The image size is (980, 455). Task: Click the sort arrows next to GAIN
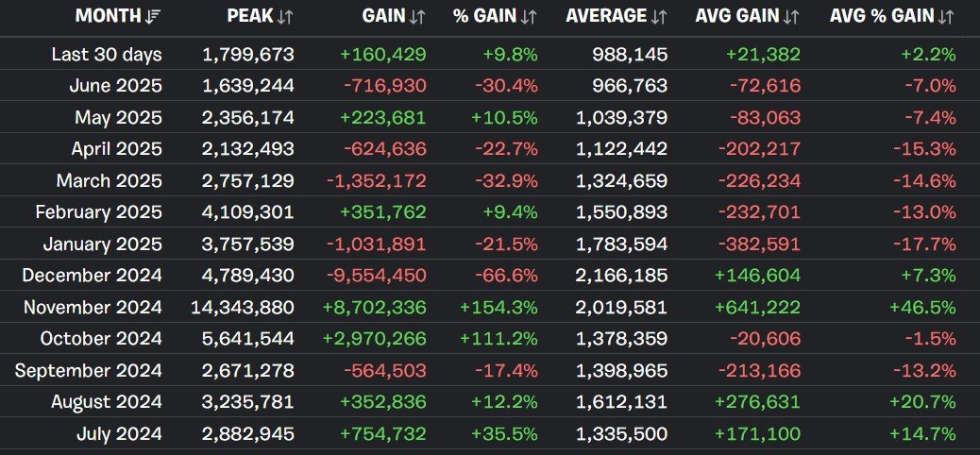[x=417, y=16]
